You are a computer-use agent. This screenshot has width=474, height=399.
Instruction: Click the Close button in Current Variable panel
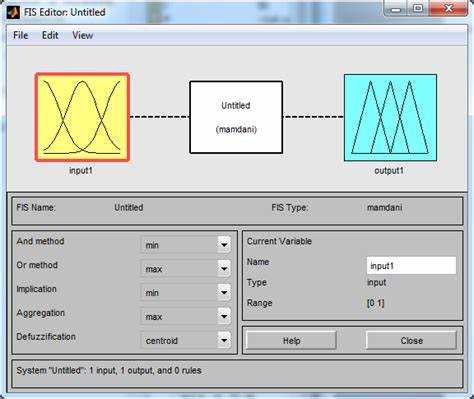pos(411,341)
